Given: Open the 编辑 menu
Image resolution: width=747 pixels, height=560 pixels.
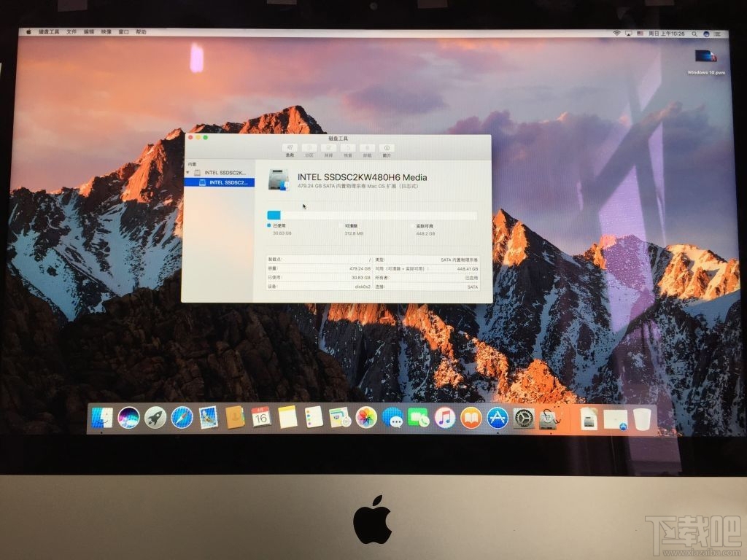Looking at the screenshot, I should click(x=88, y=32).
